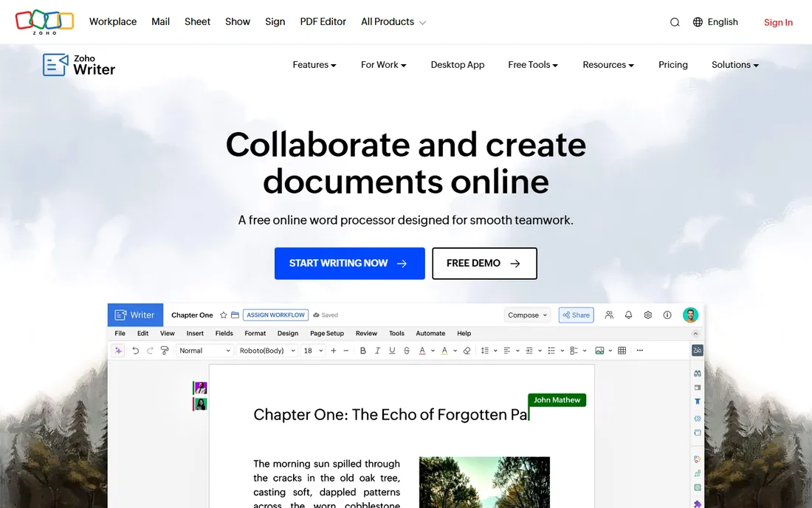Toggle bold formatting

[x=363, y=351]
